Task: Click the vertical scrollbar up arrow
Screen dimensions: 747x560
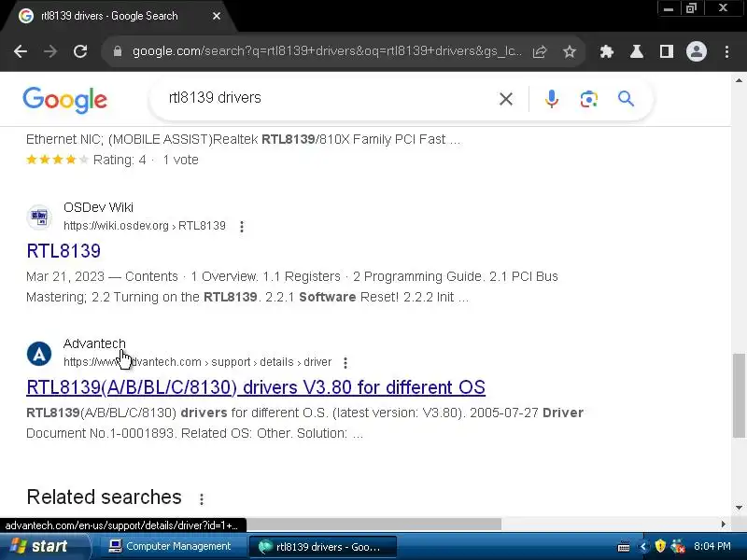Action: pyautogui.click(x=739, y=80)
